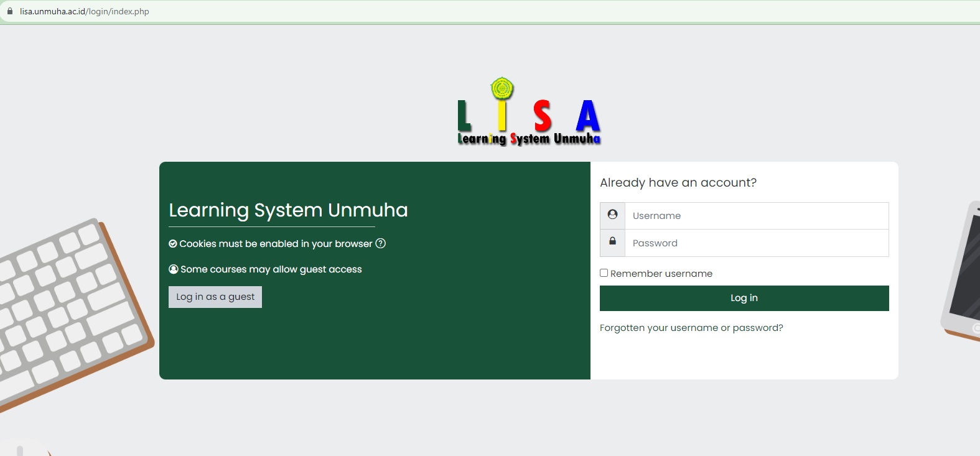Click Log in as a guest button

[x=215, y=297]
